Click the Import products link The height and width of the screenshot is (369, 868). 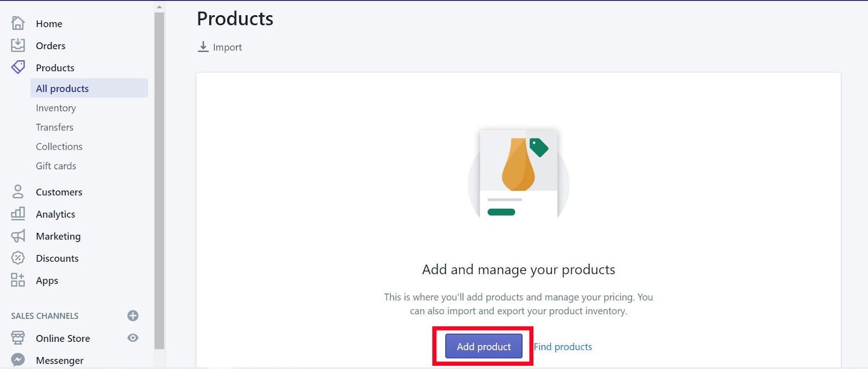220,47
